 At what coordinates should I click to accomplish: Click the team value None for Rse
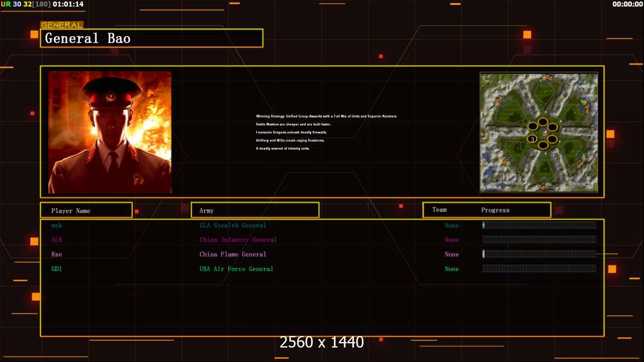[x=452, y=254]
